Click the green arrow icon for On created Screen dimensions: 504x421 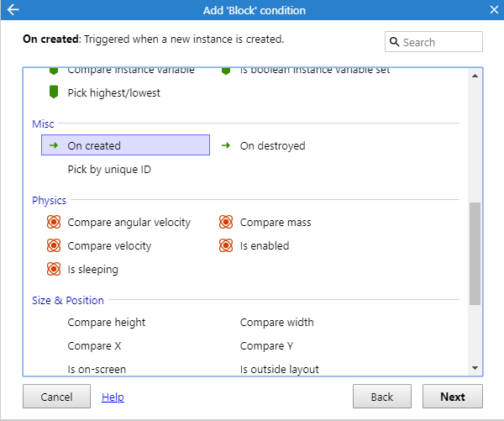54,145
